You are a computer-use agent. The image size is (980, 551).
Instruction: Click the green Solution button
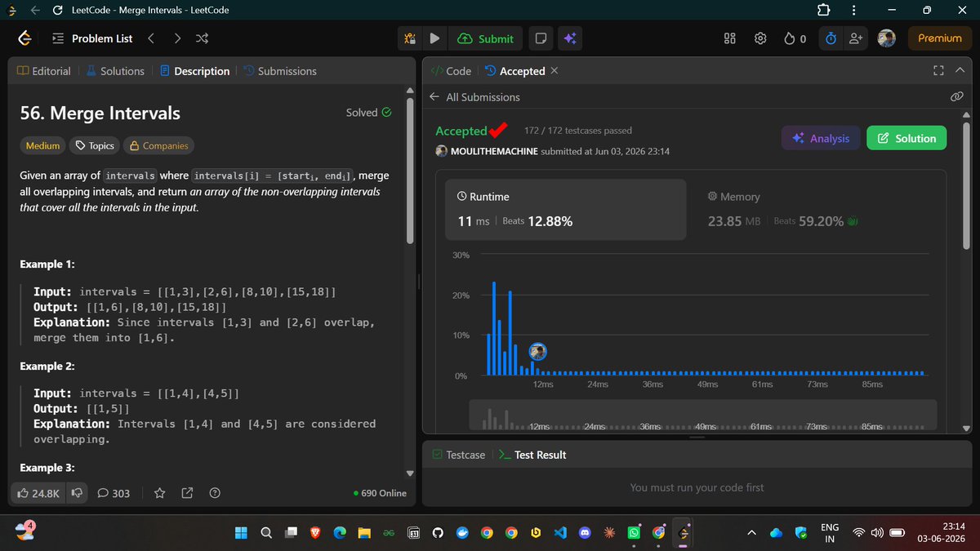click(906, 138)
